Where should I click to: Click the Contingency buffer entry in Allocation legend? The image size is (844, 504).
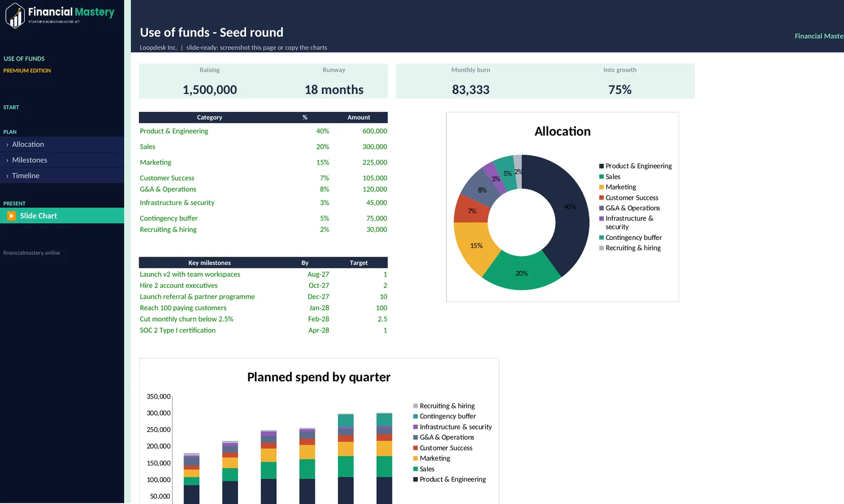coord(630,238)
